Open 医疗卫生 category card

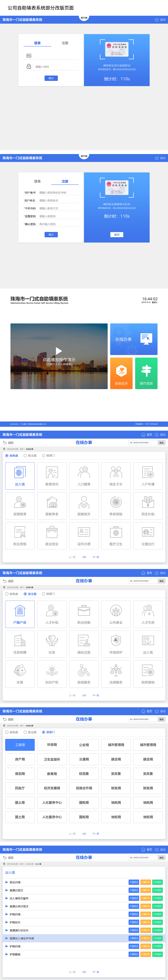[116, 536]
